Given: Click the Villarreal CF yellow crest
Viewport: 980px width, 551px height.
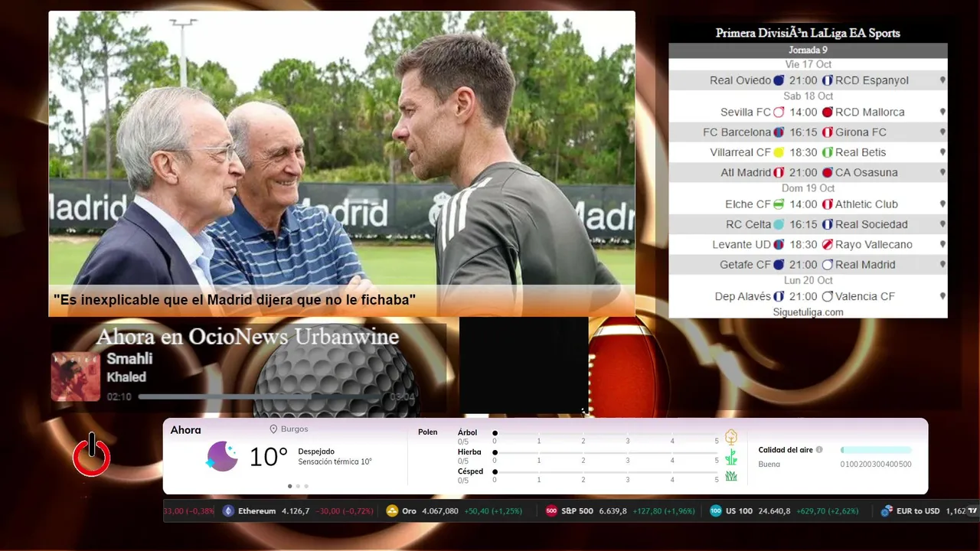Looking at the screenshot, I should coord(779,152).
